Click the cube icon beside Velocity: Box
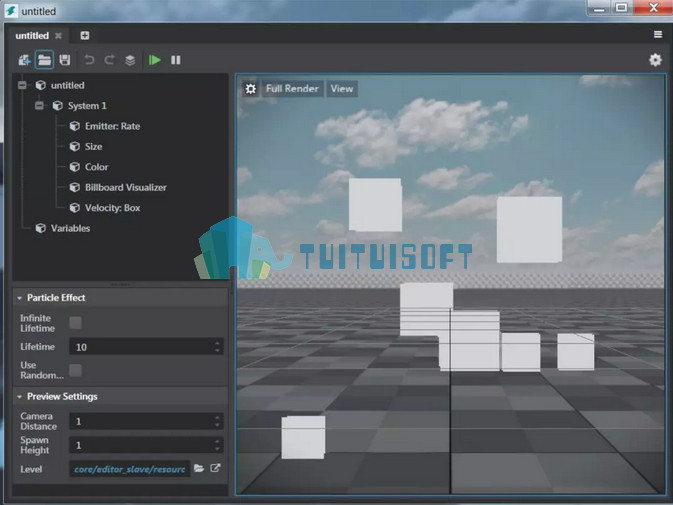 [75, 208]
